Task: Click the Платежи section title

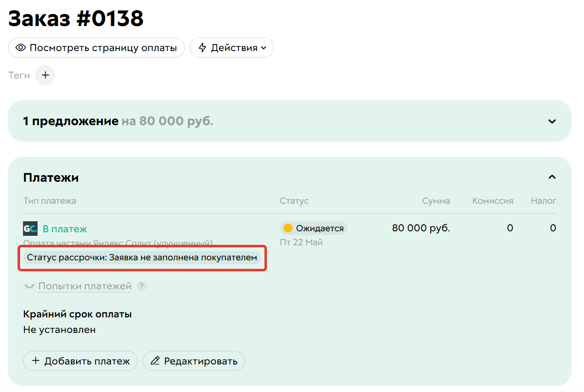Action: (x=51, y=178)
